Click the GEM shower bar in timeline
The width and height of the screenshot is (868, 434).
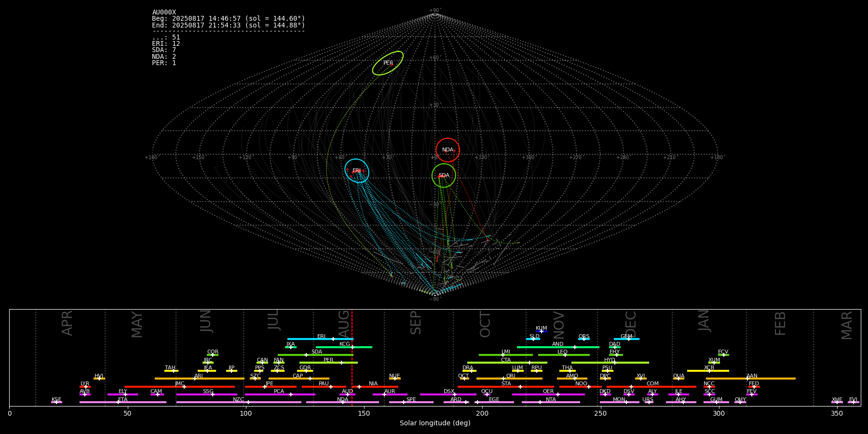(626, 339)
